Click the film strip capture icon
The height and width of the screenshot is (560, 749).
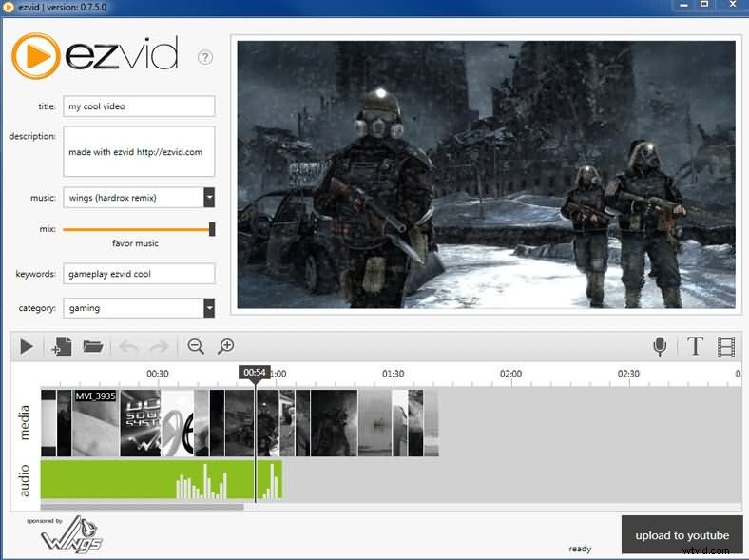coord(727,347)
